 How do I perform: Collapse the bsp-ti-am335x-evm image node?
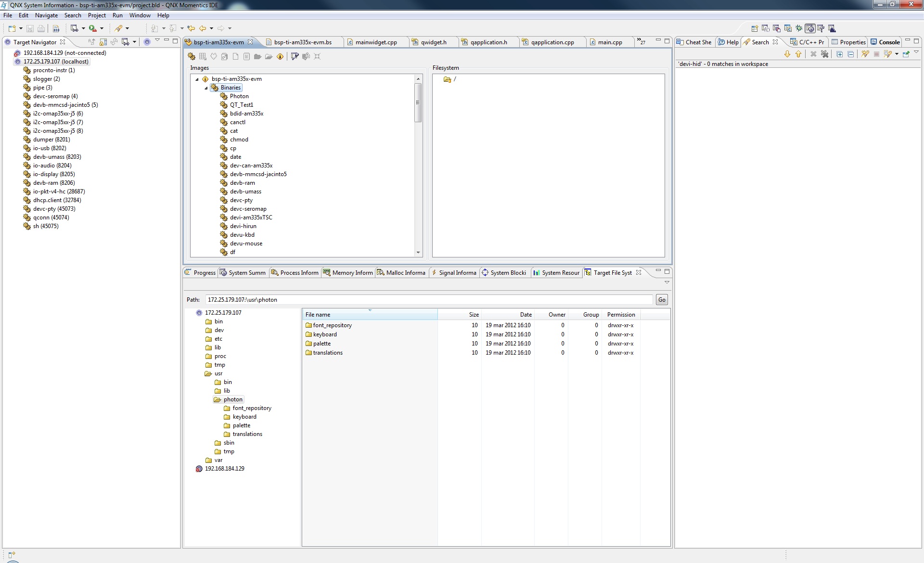[x=197, y=79]
